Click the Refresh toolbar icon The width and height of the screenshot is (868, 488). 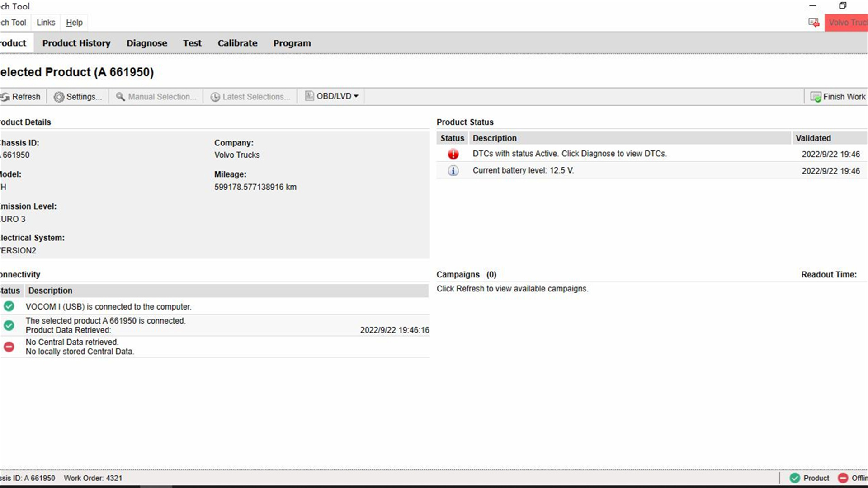click(5, 97)
